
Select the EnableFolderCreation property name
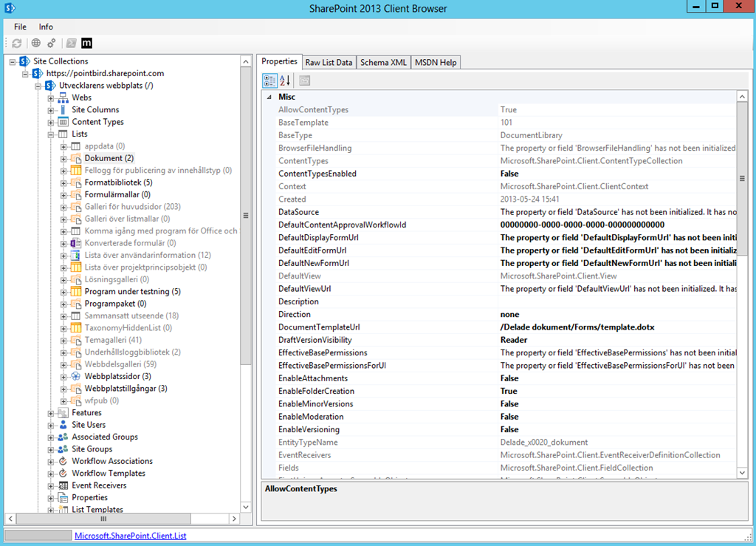tap(316, 391)
